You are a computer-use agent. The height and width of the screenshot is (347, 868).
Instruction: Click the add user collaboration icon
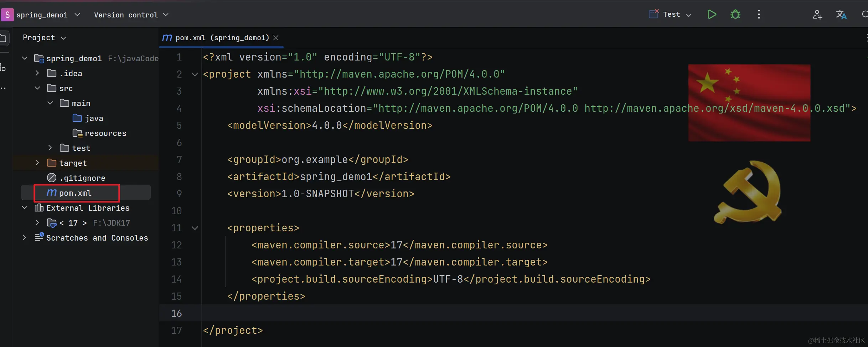click(x=817, y=15)
